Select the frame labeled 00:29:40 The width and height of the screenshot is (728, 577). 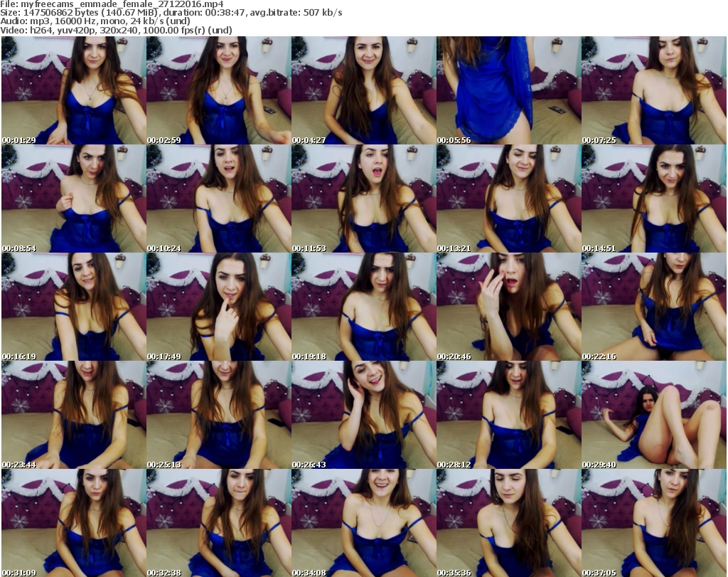[653, 415]
